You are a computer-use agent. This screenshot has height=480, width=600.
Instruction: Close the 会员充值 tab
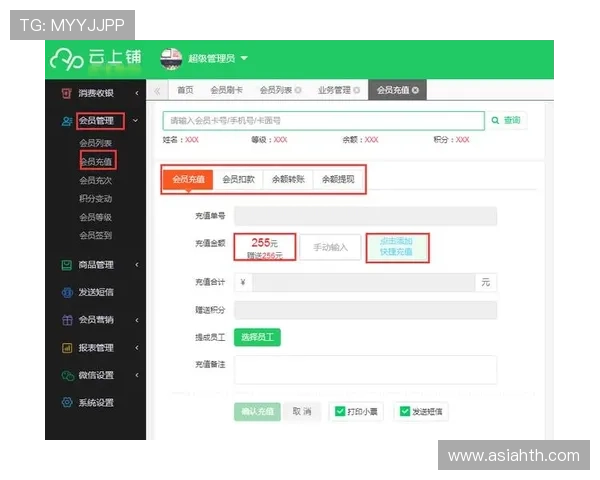(415, 90)
